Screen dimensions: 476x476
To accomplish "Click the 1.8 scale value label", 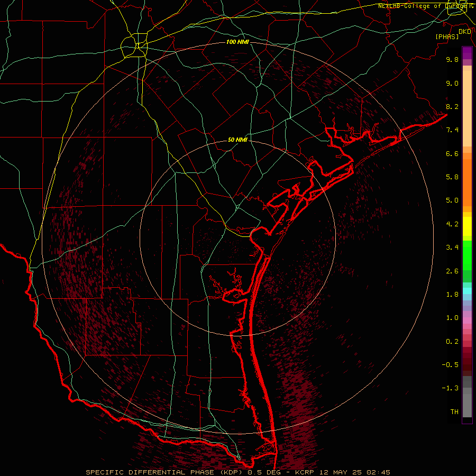I will point(452,295).
